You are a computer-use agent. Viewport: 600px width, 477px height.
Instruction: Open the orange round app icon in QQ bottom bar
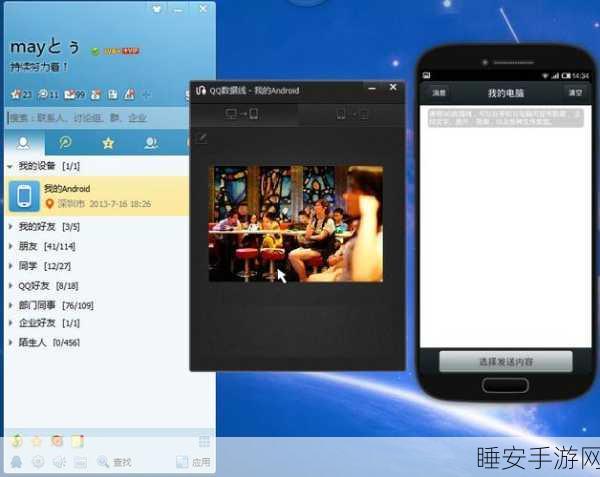tap(57, 441)
